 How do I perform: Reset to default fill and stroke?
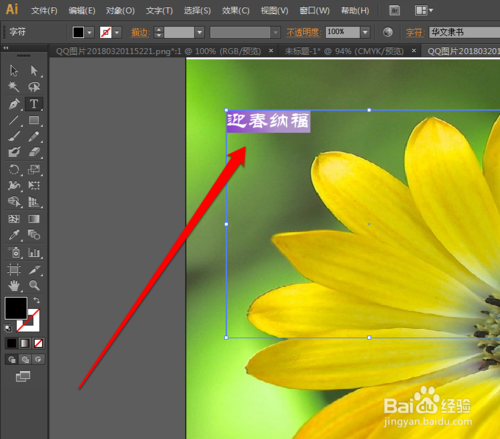(x=8, y=328)
